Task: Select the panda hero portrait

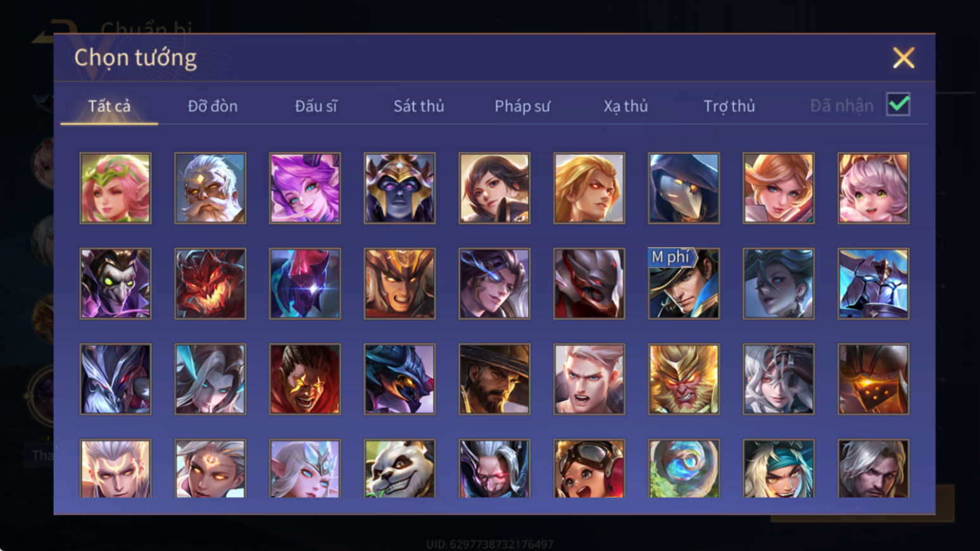Action: (x=399, y=468)
